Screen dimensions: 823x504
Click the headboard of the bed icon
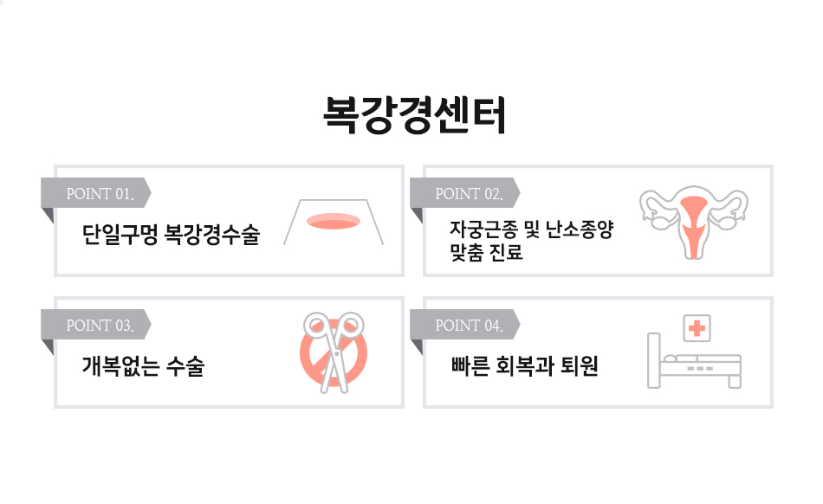(653, 360)
